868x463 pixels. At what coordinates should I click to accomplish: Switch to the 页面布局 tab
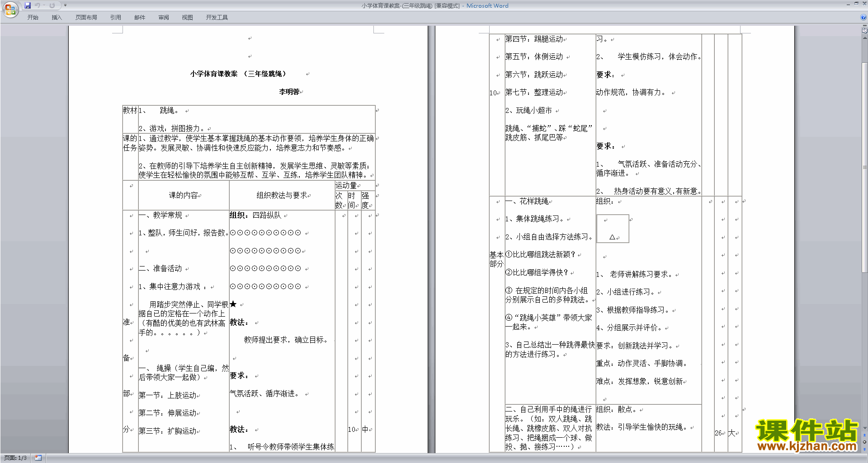(86, 18)
